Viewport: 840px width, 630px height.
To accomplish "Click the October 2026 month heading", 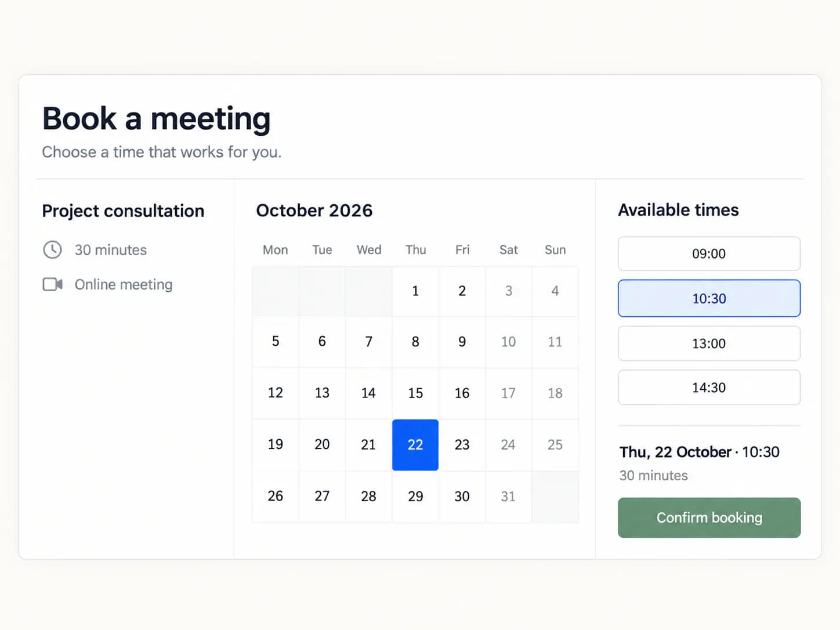I will click(314, 211).
